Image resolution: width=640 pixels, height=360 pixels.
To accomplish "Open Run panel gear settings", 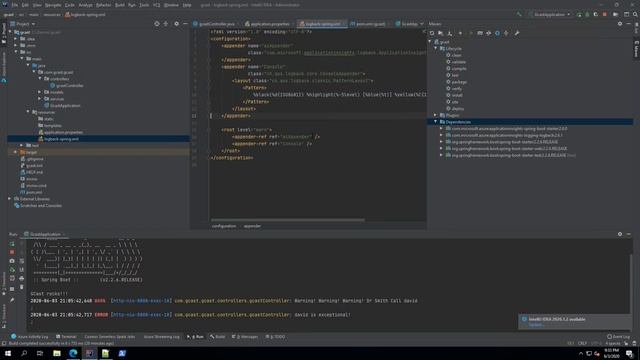I will point(620,234).
